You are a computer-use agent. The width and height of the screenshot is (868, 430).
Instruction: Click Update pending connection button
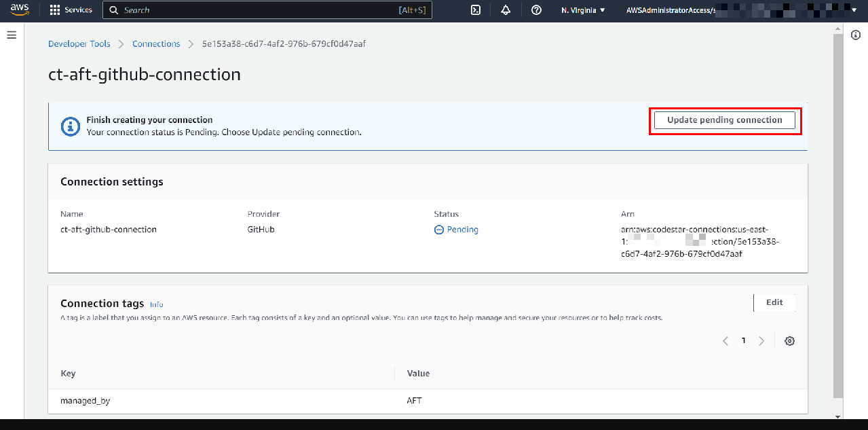click(725, 120)
